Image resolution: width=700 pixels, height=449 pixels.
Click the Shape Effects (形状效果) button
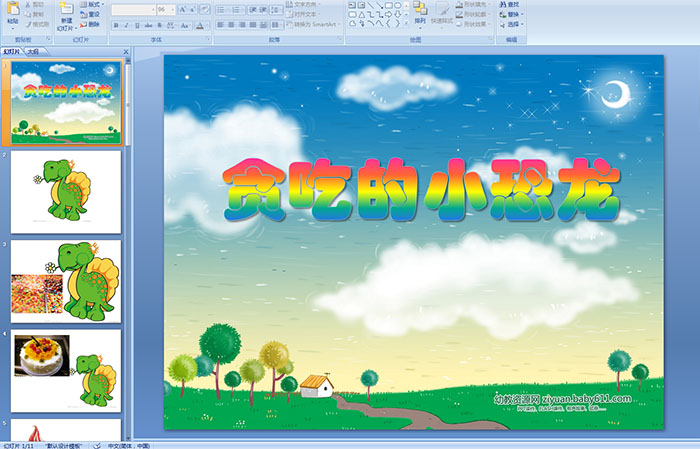coord(473,24)
